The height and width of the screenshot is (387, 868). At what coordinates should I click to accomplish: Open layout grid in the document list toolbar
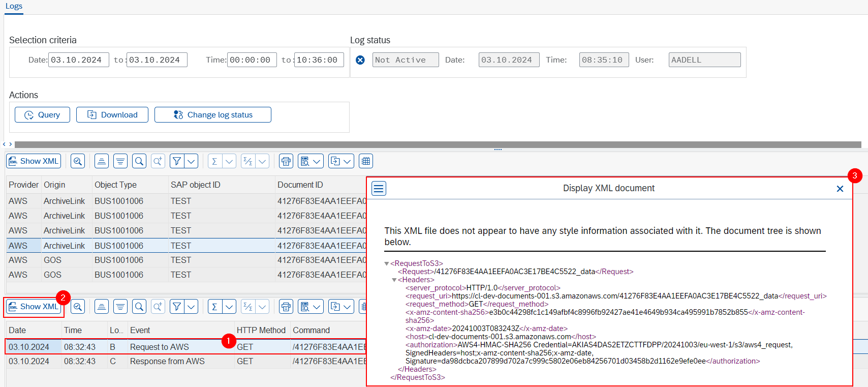(x=366, y=161)
